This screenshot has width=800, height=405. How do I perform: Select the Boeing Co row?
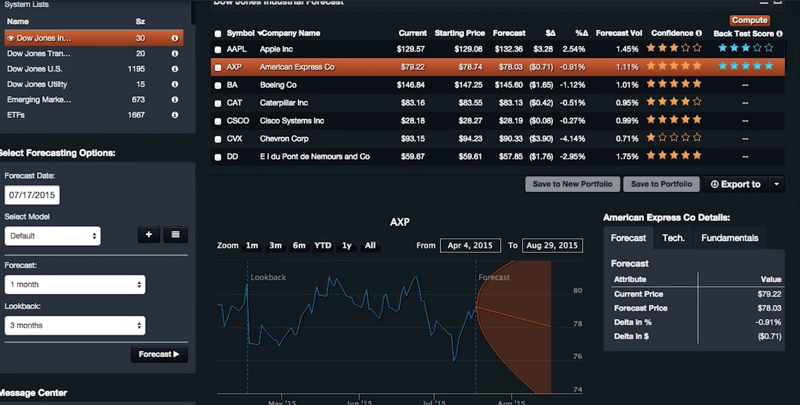point(498,85)
